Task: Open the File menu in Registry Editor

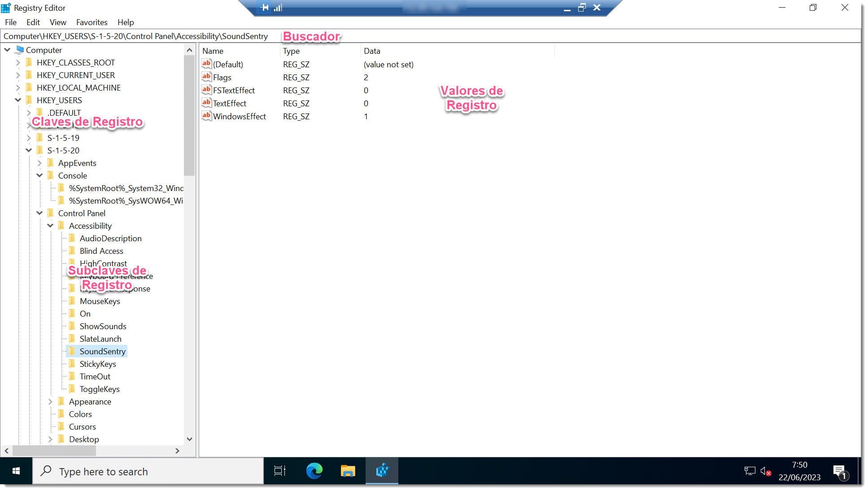Action: (x=10, y=22)
